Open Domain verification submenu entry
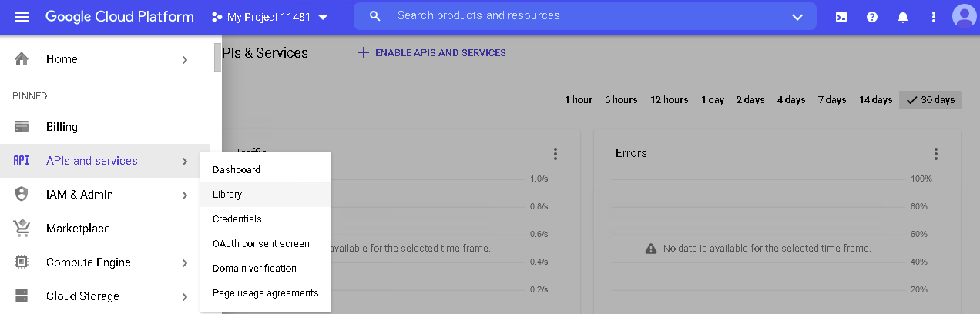This screenshot has width=980, height=314. point(266,269)
